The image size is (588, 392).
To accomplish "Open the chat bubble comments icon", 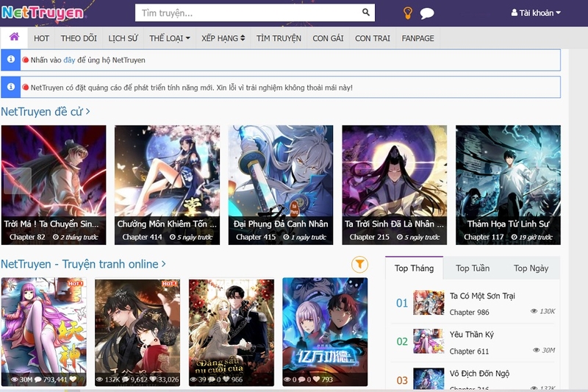I will 426,13.
